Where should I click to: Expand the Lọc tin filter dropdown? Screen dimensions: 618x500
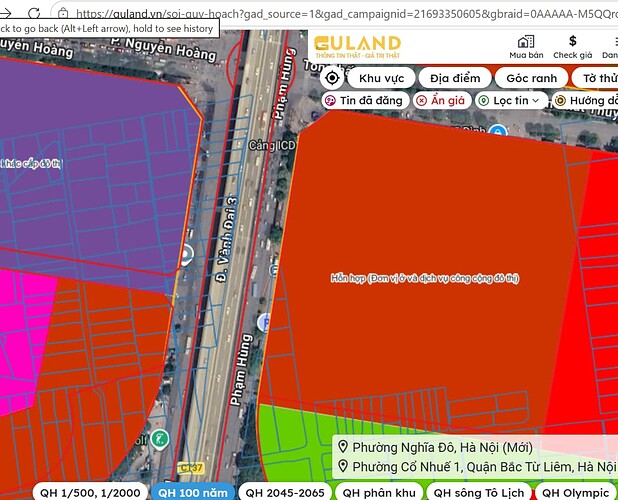pyautogui.click(x=511, y=100)
